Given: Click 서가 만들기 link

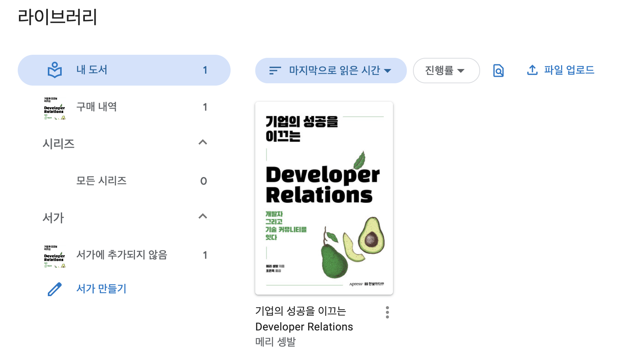Looking at the screenshot, I should click(x=101, y=289).
